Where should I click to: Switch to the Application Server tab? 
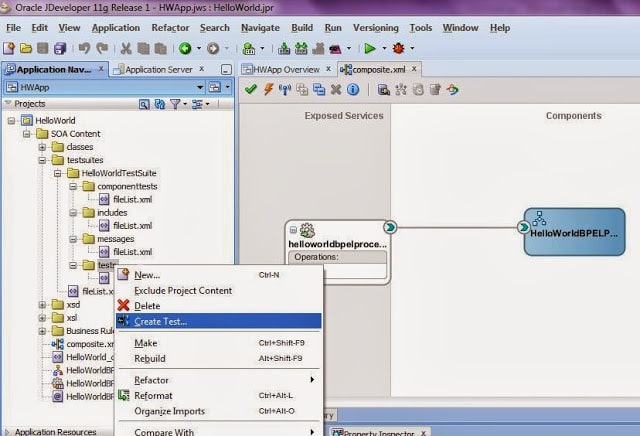tap(159, 70)
